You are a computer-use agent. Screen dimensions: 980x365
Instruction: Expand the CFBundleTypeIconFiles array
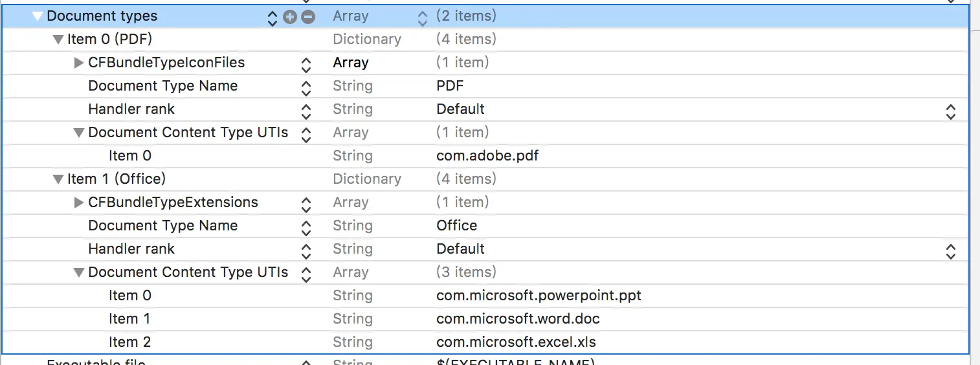click(x=79, y=63)
